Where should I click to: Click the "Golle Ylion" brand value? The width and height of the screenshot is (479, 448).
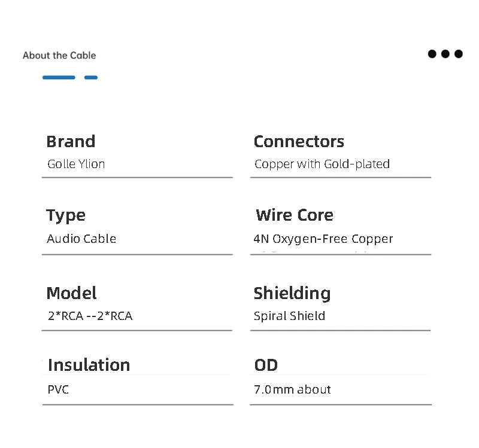[76, 164]
